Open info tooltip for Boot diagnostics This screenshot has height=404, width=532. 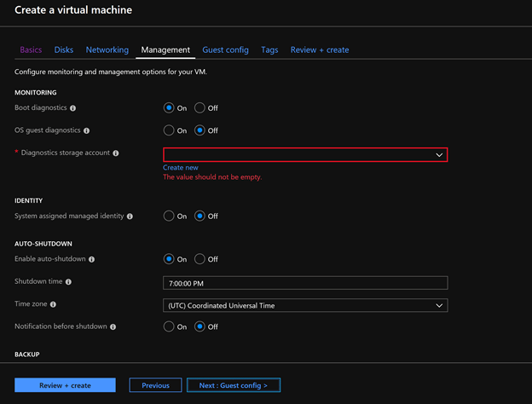click(x=73, y=108)
